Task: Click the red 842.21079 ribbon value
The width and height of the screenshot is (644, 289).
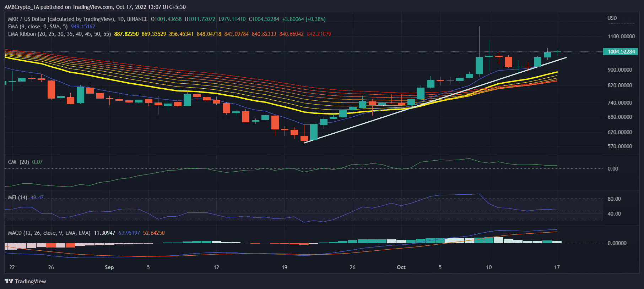Action: [319, 34]
